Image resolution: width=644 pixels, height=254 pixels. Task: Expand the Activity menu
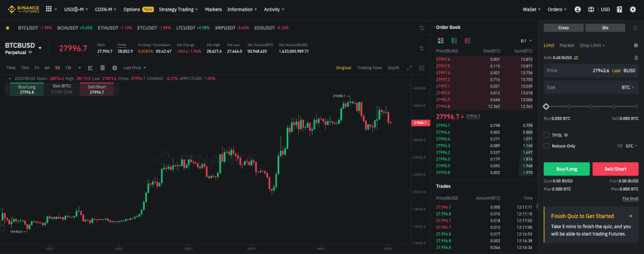274,9
